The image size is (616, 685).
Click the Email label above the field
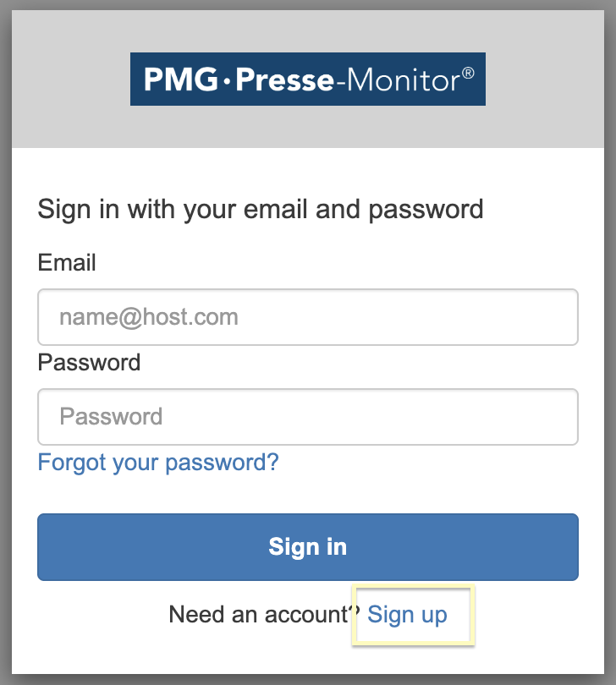[x=67, y=262]
